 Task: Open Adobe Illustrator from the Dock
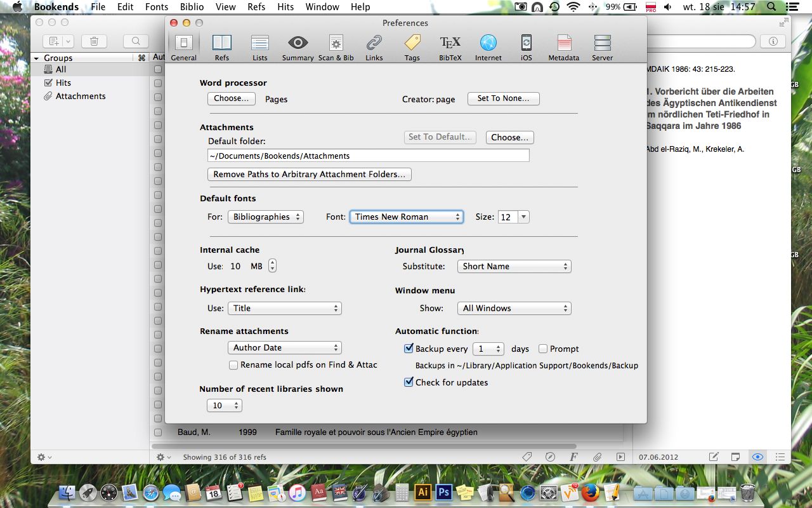coord(422,492)
